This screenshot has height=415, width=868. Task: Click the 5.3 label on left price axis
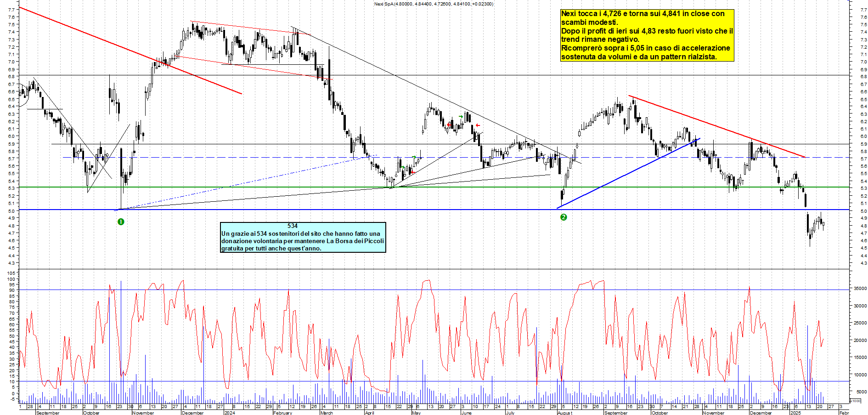pyautogui.click(x=11, y=188)
